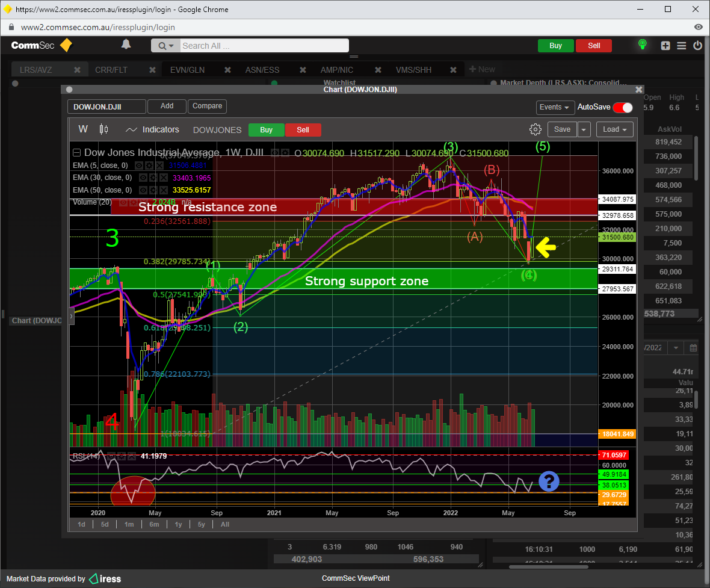Switch to the ASN/ESS tab
710x588 pixels.
[x=262, y=70]
